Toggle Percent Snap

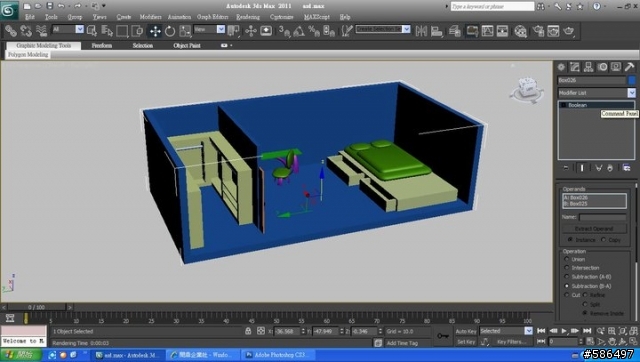click(314, 31)
